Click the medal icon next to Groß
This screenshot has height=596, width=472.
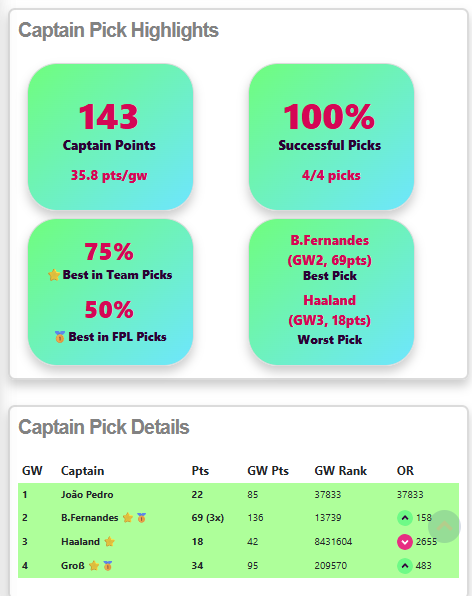(108, 566)
